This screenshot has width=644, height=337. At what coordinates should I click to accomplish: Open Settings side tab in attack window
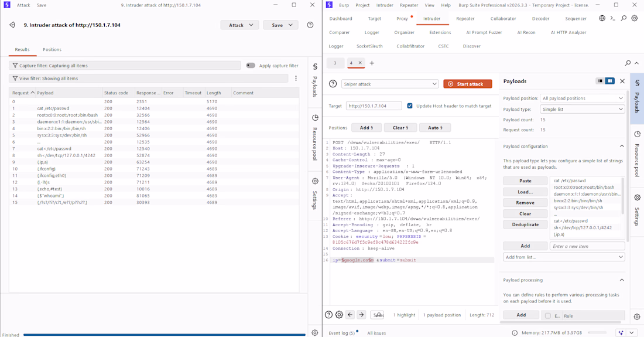tap(315, 194)
